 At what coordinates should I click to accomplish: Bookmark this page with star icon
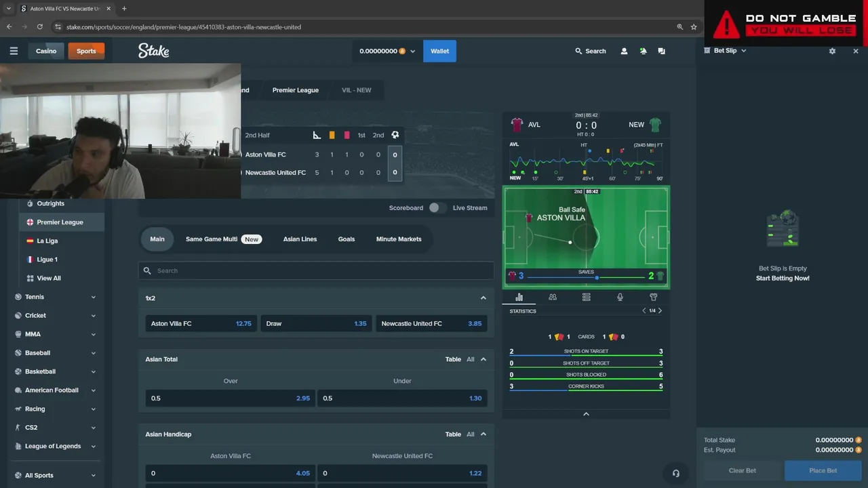point(694,26)
